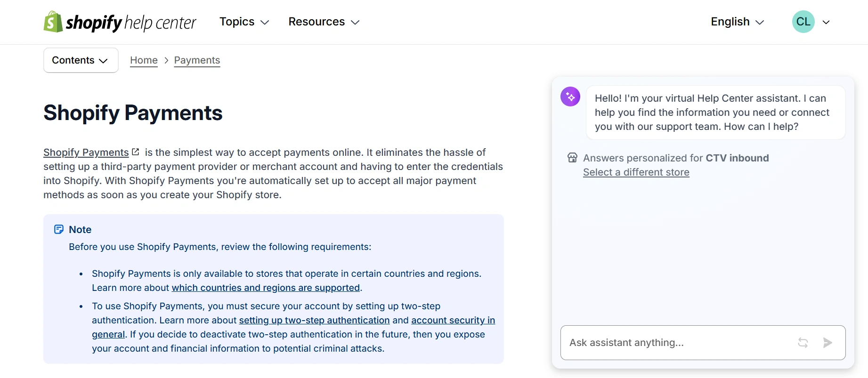Screen dimensions: 868x378
Task: Expand the account menu chevron
Action: (x=826, y=22)
